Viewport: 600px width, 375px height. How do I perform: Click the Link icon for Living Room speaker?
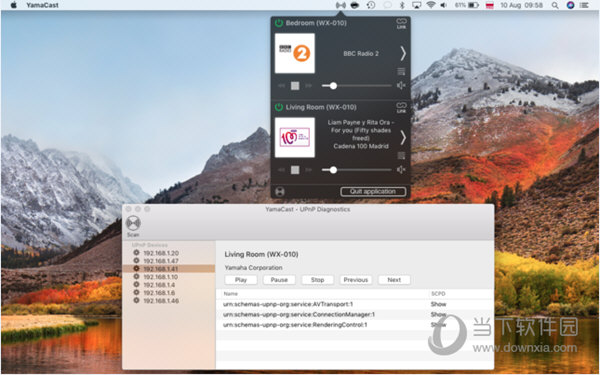401,108
